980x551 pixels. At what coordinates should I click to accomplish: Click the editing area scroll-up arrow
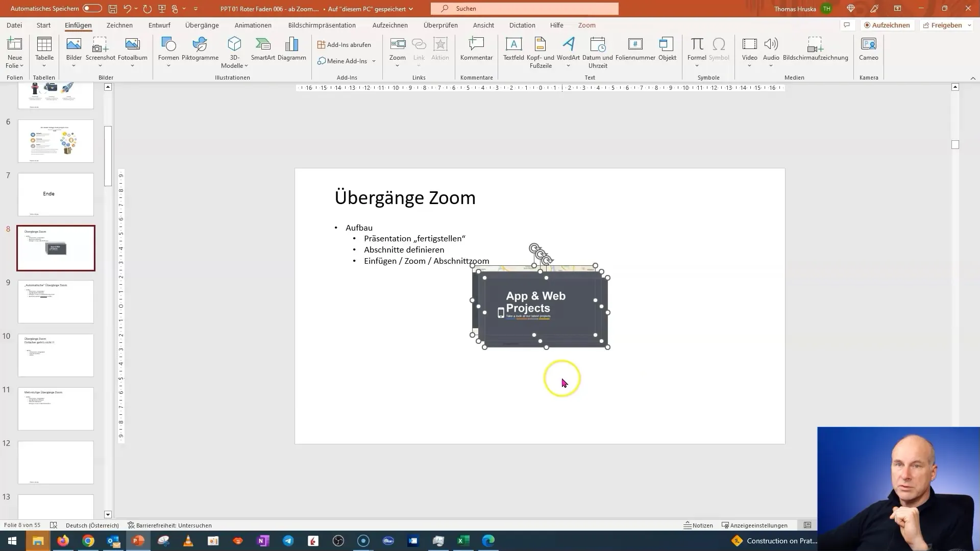[955, 87]
